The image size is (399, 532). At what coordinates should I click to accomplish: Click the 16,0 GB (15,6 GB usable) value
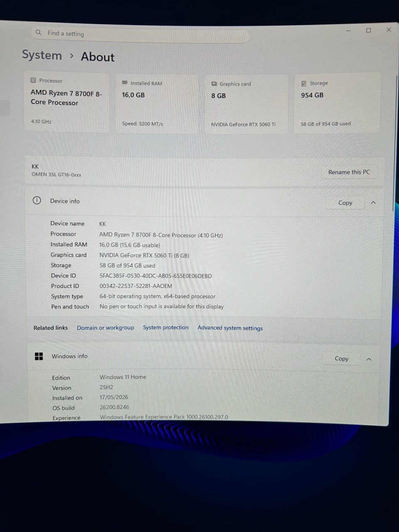click(x=130, y=245)
